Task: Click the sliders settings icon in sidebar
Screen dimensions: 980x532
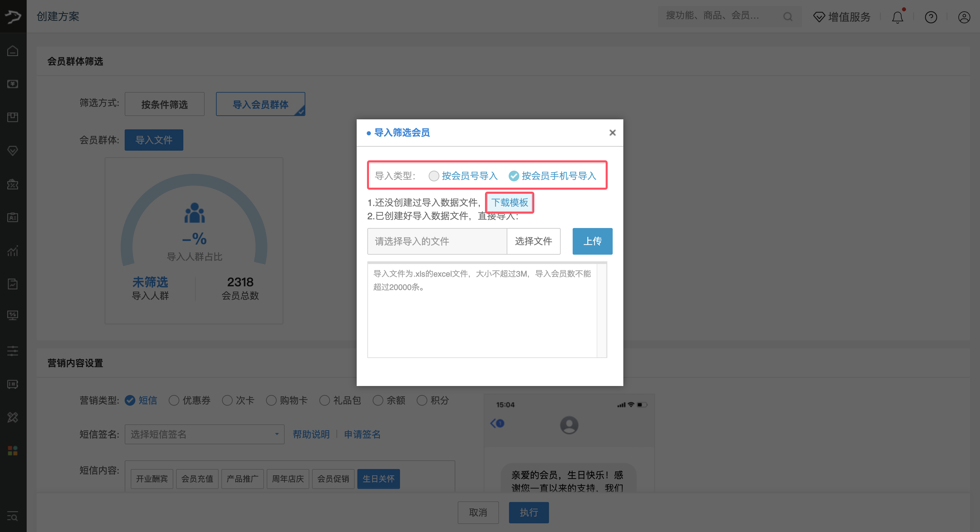Action: point(13,351)
